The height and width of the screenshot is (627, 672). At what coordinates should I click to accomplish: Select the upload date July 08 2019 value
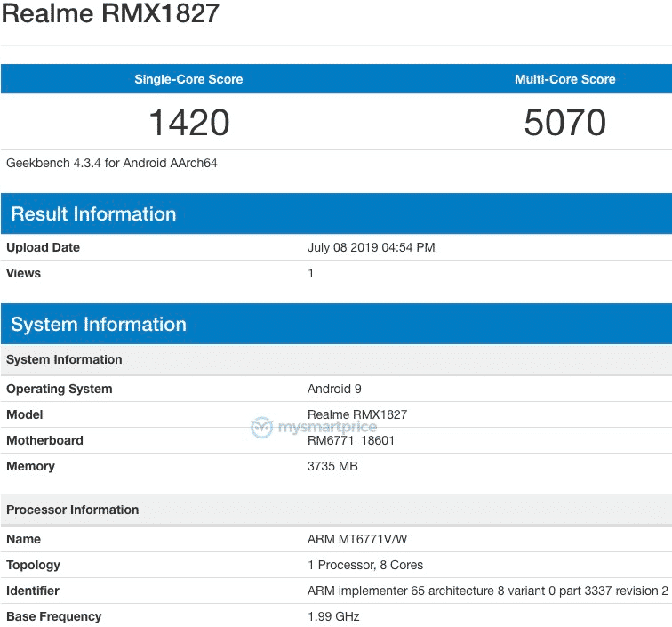click(371, 247)
